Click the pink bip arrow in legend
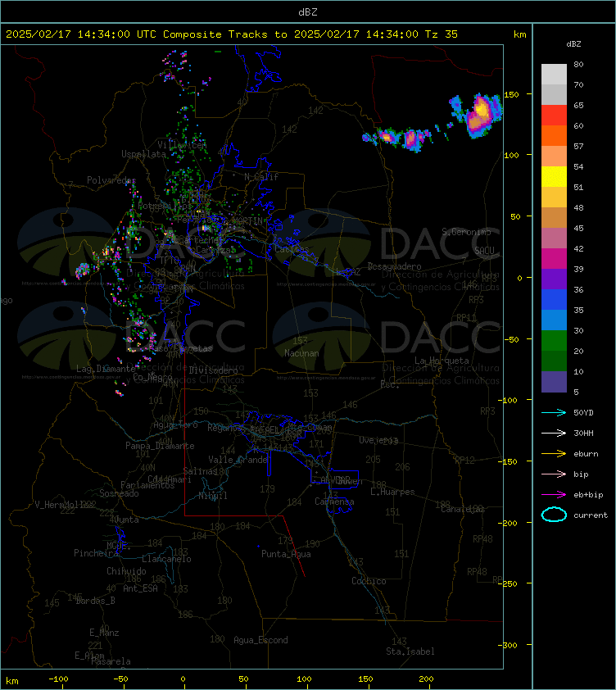This screenshot has height=690, width=616. pos(554,474)
